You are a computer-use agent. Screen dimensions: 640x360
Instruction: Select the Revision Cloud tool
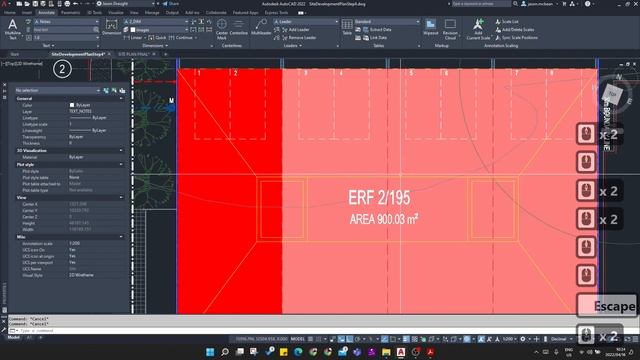[450, 29]
